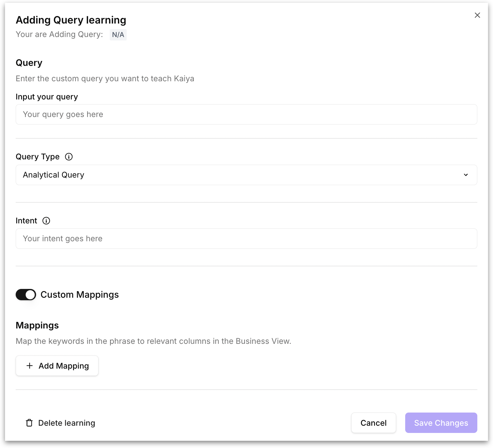Image resolution: width=493 pixels, height=448 pixels.
Task: Focus the 'Your query goes here' field
Action: (x=246, y=115)
